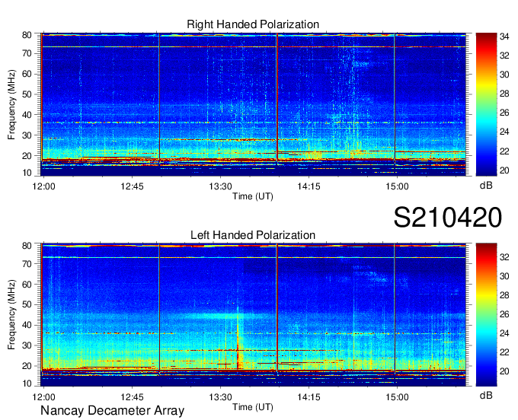Click the right-handed plot color bar
This screenshot has height=420, width=518.
coord(486,104)
